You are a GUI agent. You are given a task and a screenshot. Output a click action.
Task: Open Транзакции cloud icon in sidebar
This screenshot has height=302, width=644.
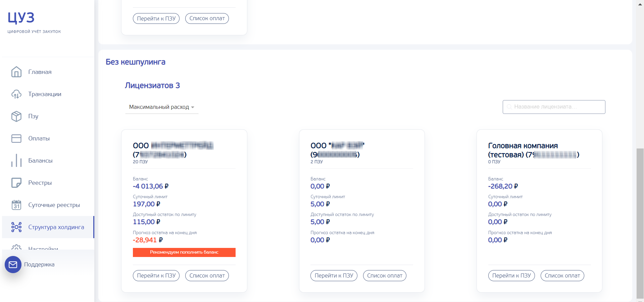click(x=16, y=94)
